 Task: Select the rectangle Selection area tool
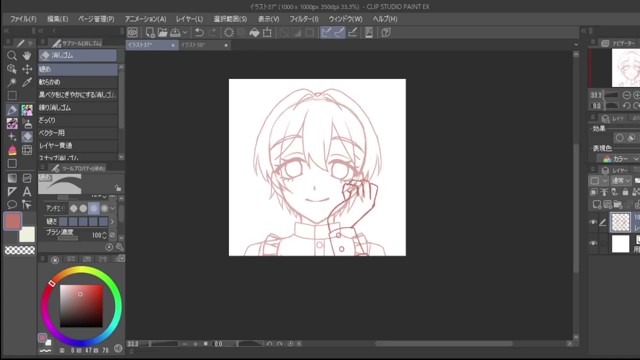12,96
